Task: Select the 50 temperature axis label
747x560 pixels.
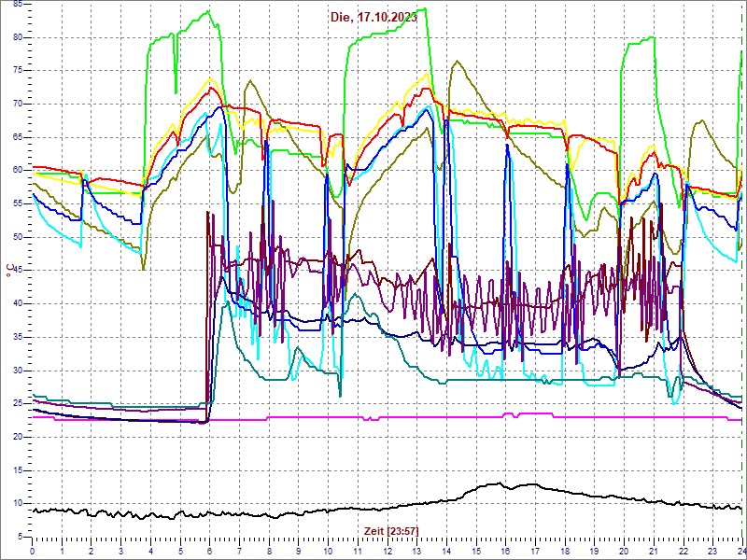Action: coord(18,238)
